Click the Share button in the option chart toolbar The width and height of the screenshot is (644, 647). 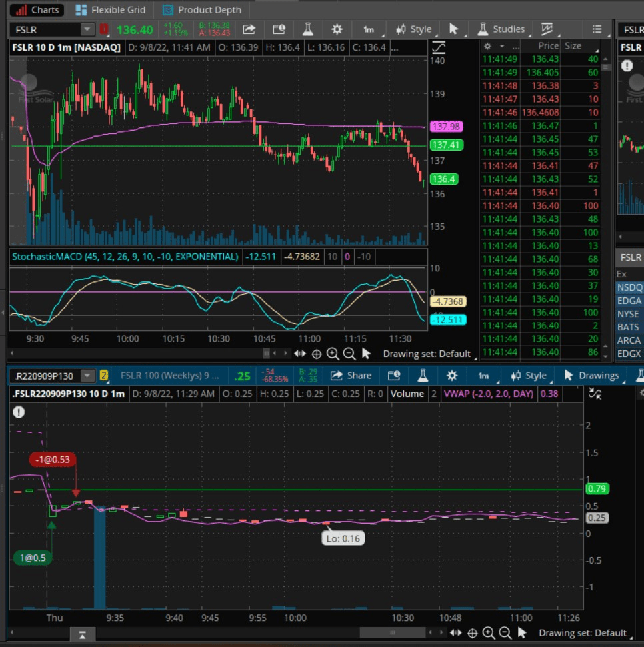351,376
